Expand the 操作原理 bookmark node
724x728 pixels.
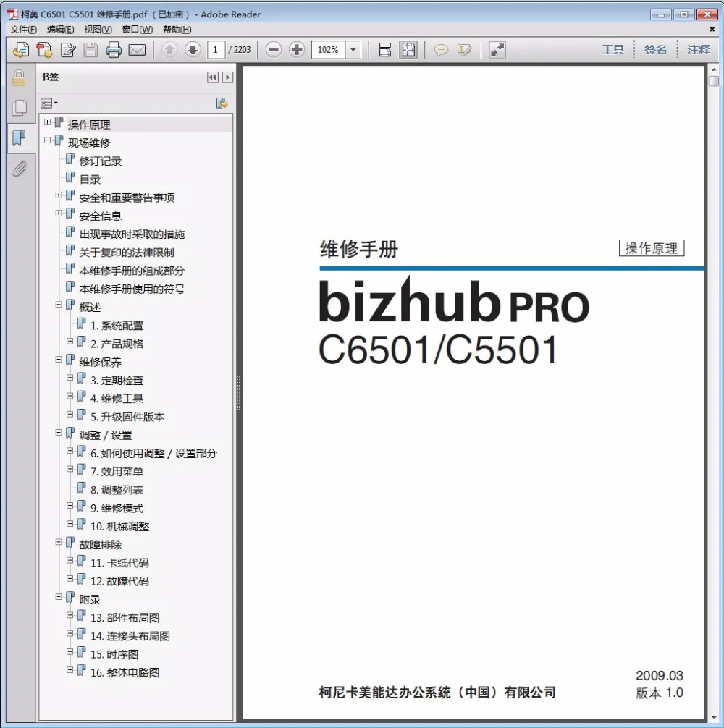(48, 124)
